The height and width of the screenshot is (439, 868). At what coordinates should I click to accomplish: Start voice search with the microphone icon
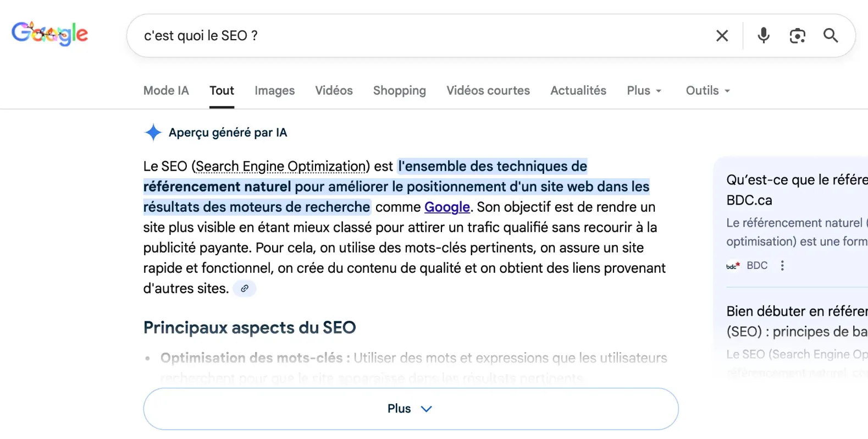763,36
